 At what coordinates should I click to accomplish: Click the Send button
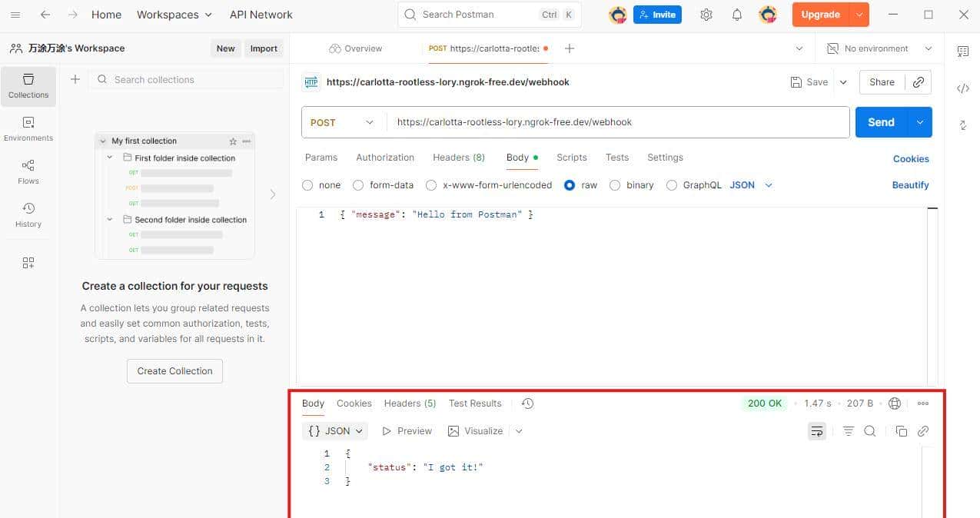pos(880,121)
